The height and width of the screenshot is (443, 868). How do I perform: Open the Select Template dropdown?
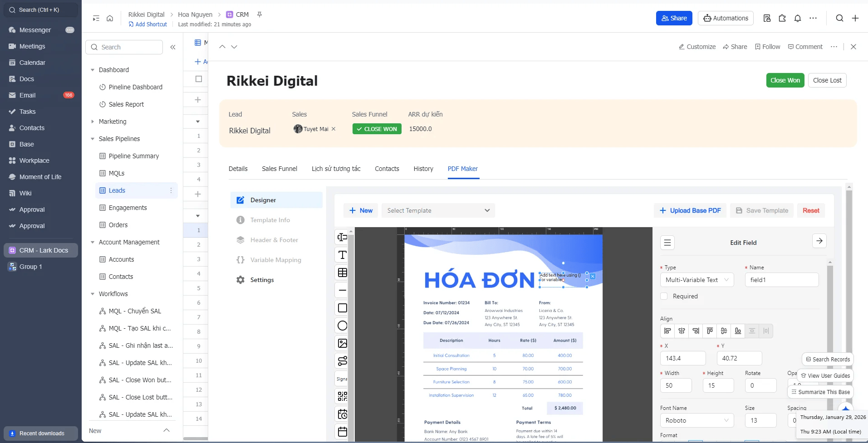tap(438, 210)
